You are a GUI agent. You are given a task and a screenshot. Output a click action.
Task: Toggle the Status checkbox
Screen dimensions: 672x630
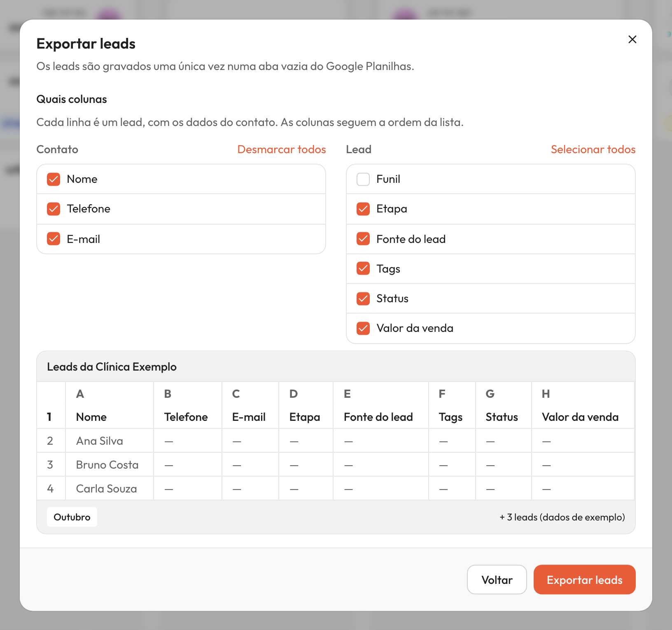pyautogui.click(x=363, y=298)
